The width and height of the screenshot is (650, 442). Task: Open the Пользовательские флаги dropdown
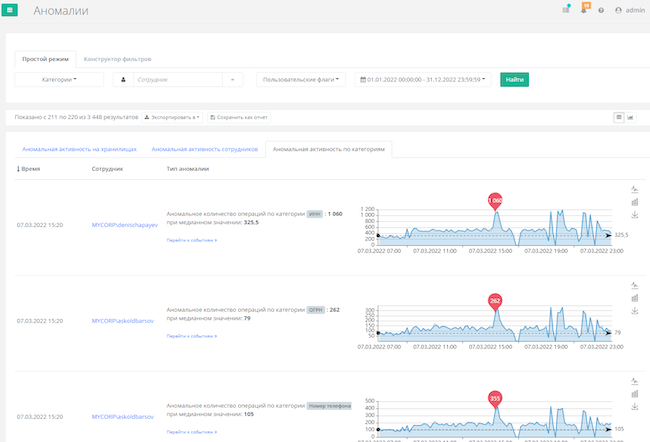(x=300, y=79)
